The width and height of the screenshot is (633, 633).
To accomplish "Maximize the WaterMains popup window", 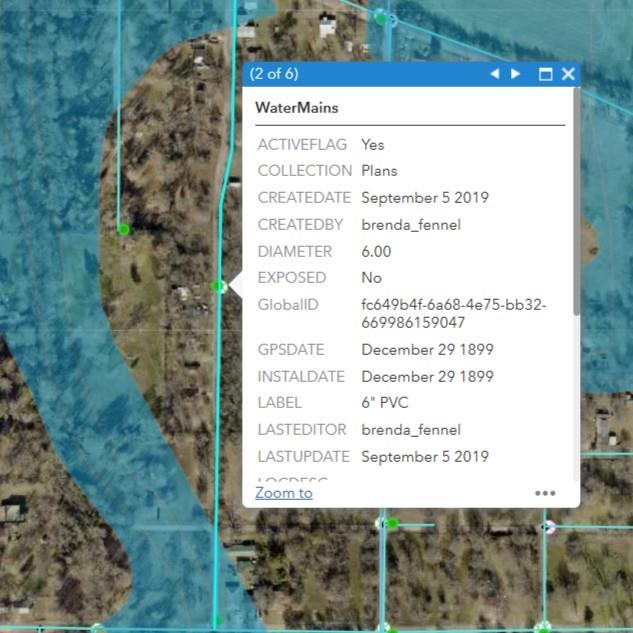I will [545, 74].
